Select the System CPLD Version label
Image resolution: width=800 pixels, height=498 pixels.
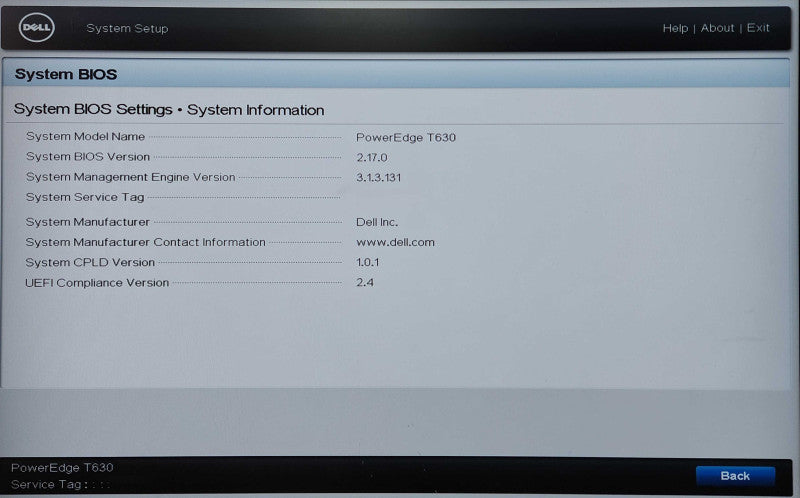pyautogui.click(x=90, y=262)
